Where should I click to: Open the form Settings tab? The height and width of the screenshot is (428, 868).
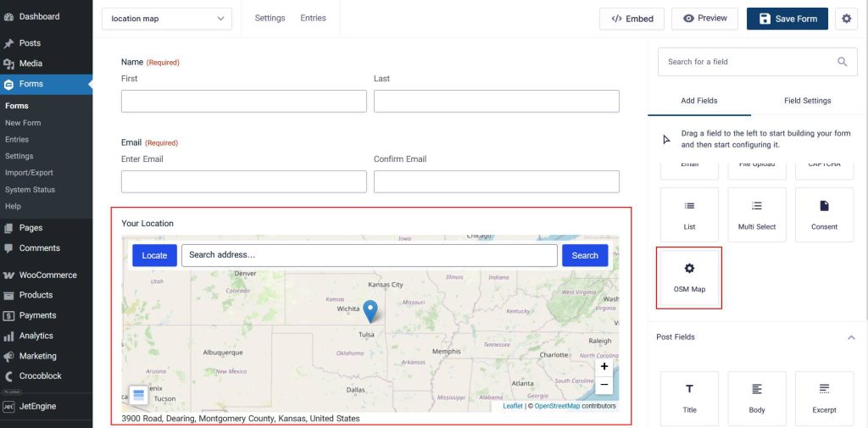[270, 19]
